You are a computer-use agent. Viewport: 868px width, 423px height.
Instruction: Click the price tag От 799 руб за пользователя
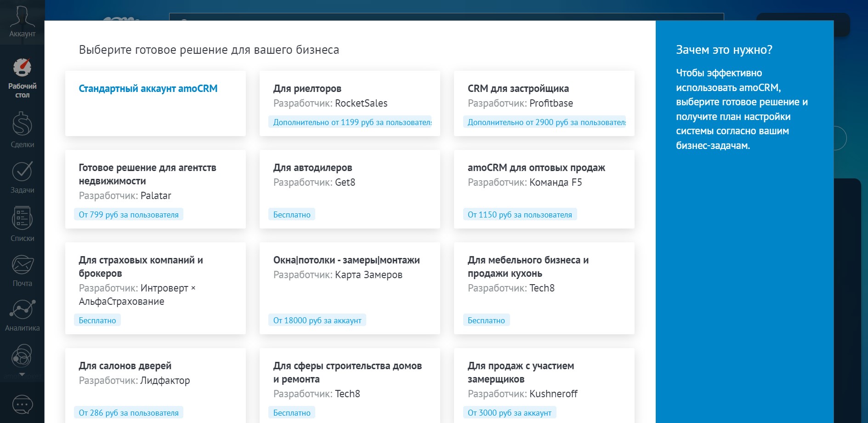tap(129, 215)
